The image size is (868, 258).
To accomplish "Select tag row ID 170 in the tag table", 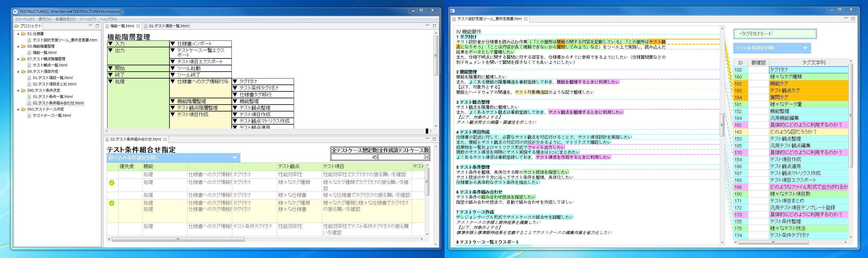I will pyautogui.click(x=791, y=153).
